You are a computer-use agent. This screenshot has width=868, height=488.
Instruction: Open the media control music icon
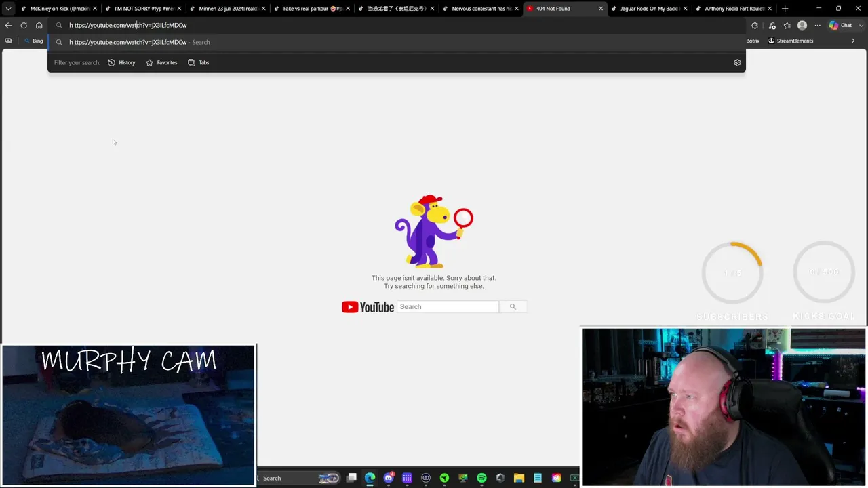pyautogui.click(x=772, y=26)
